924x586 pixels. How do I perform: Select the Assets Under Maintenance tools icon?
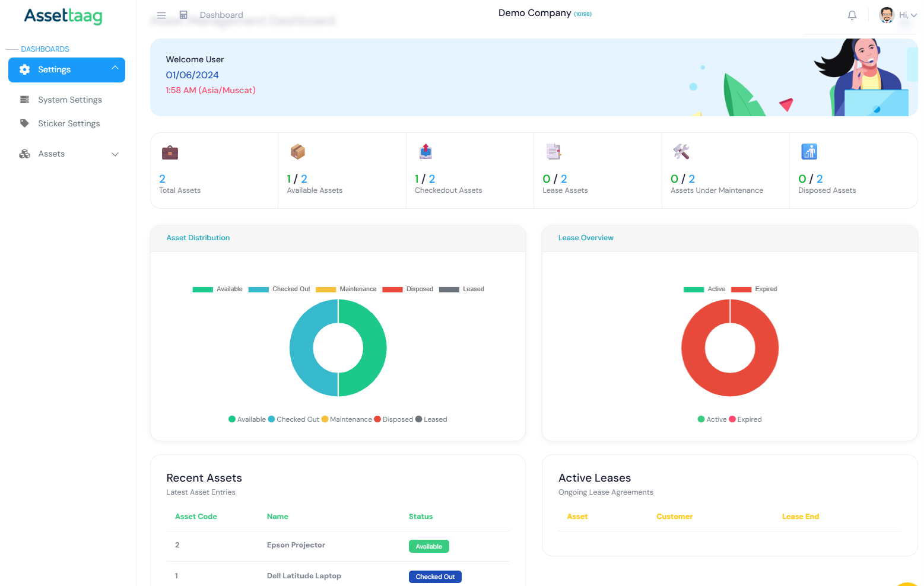coord(681,152)
